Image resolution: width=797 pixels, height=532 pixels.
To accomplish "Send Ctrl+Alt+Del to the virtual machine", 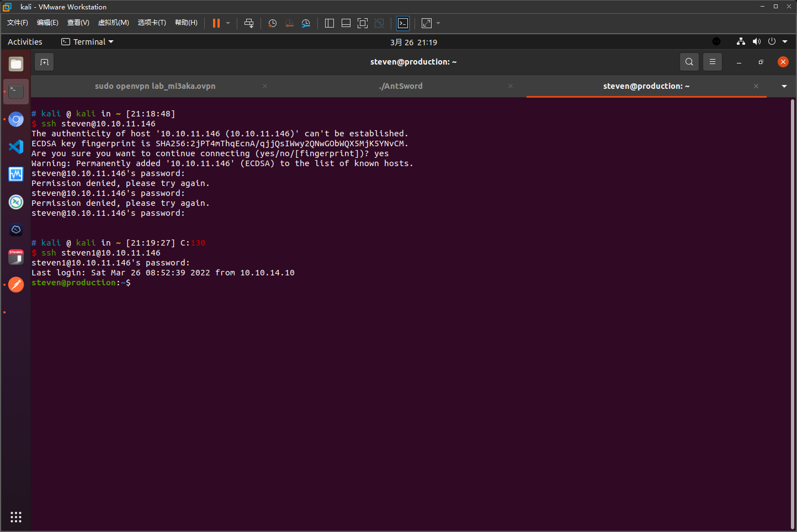I will click(x=249, y=23).
